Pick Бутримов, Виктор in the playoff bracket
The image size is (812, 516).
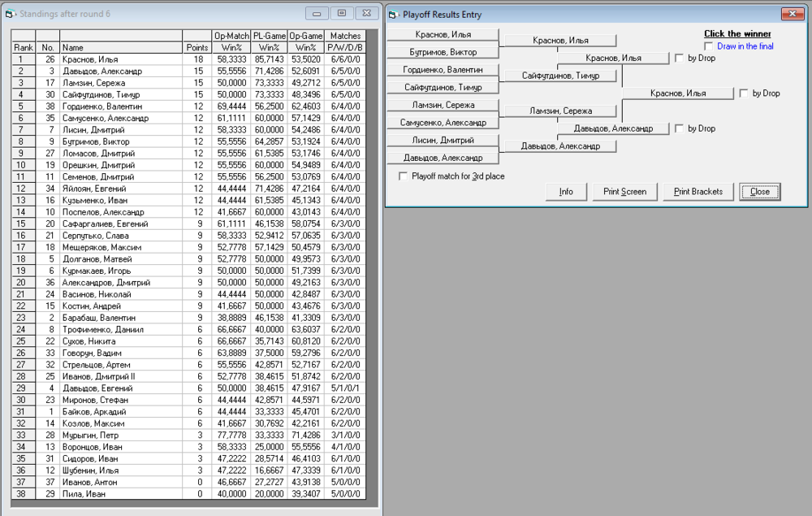pos(441,52)
